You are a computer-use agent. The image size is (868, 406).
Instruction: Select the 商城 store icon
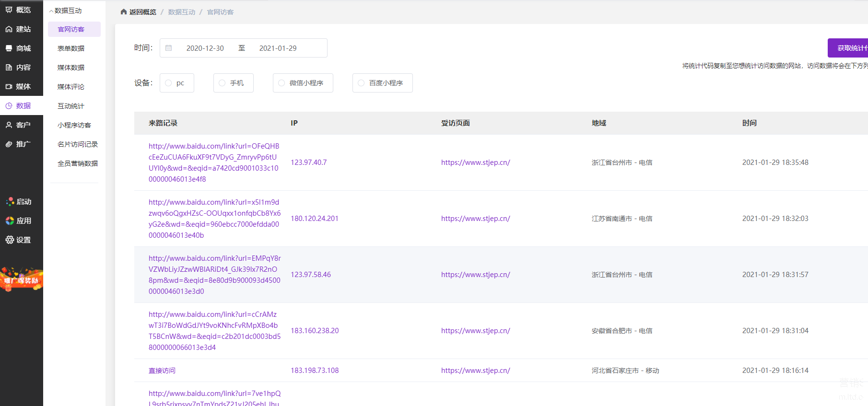(x=9, y=48)
